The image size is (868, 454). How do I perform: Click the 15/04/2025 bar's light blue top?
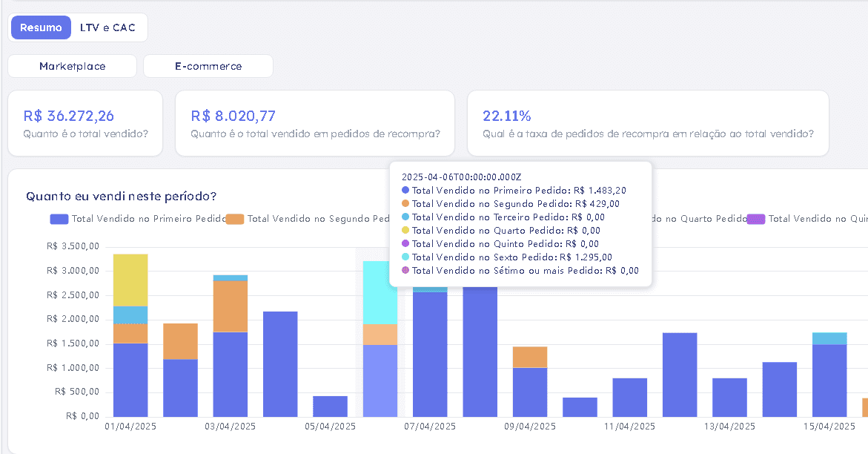[829, 339]
